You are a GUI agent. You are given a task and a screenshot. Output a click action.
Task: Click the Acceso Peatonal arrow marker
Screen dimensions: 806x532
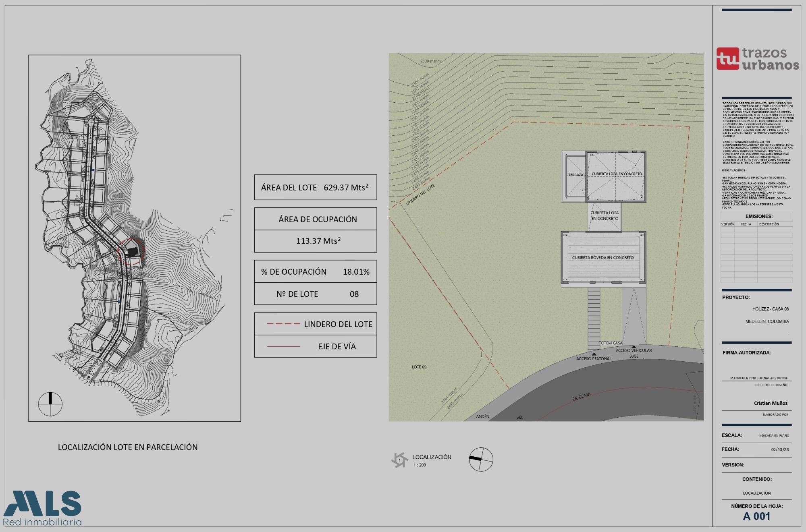click(x=594, y=354)
